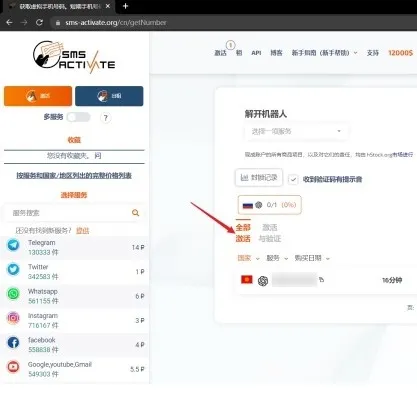Select the Google,youtube,Gmail service icon
This screenshot has width=417, height=394.
pyautogui.click(x=13, y=367)
